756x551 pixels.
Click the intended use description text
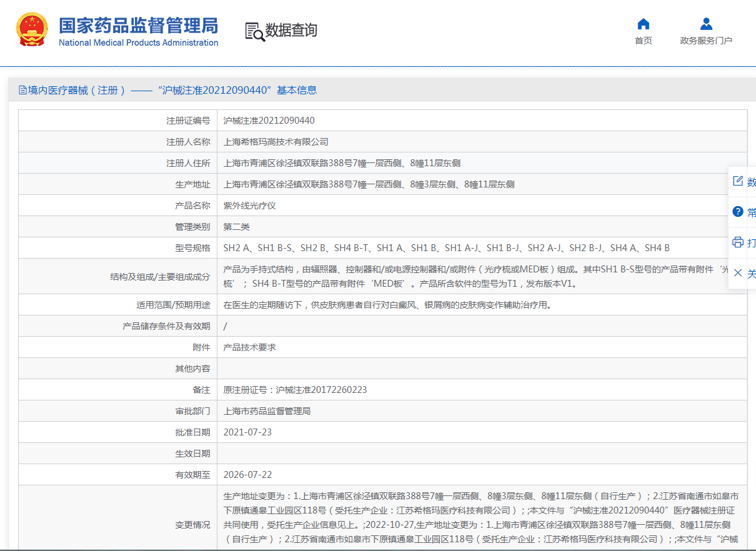[x=387, y=305]
